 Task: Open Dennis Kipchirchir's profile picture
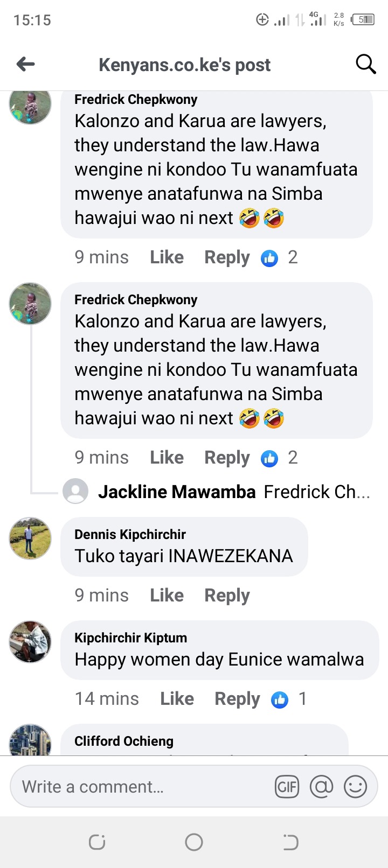tap(30, 538)
